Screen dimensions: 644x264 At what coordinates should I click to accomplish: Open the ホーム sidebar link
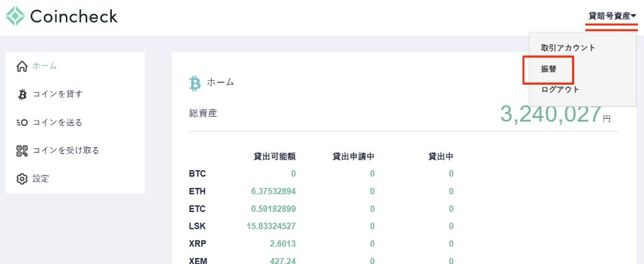point(45,66)
